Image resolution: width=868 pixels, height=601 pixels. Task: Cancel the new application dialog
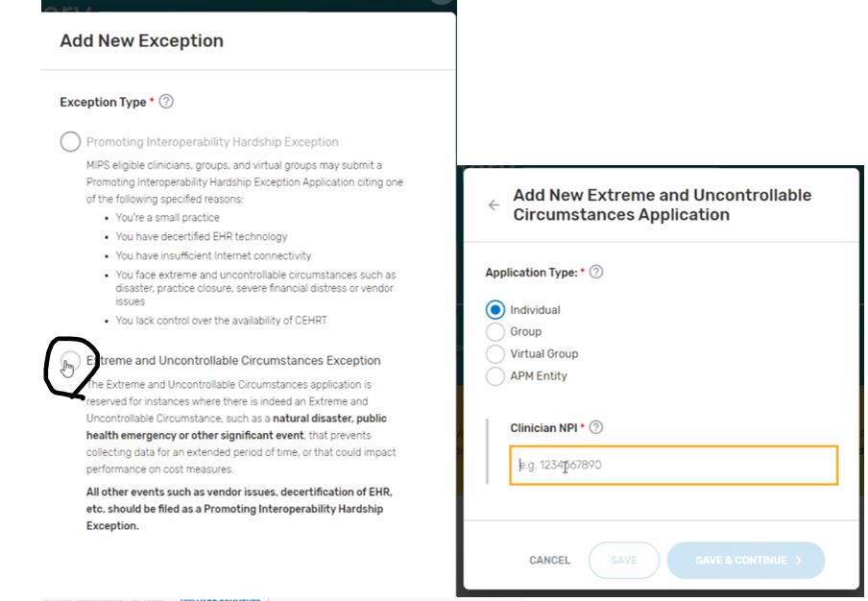[x=549, y=560]
